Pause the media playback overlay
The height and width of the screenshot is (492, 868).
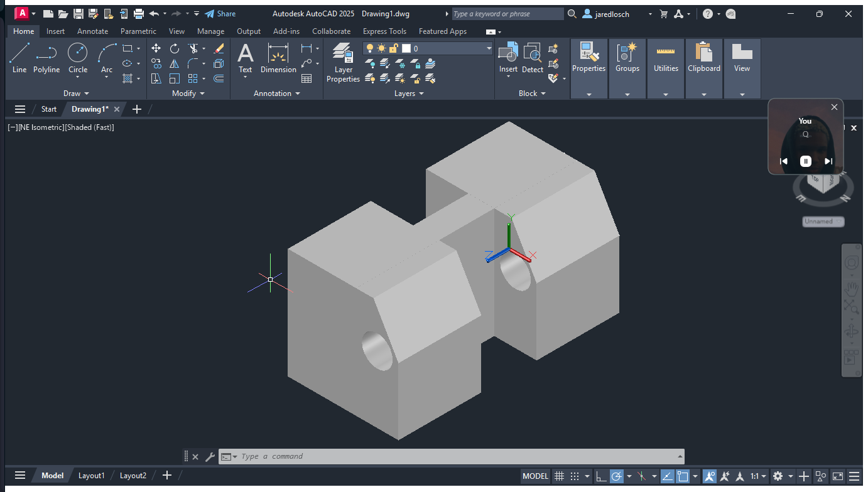point(805,161)
